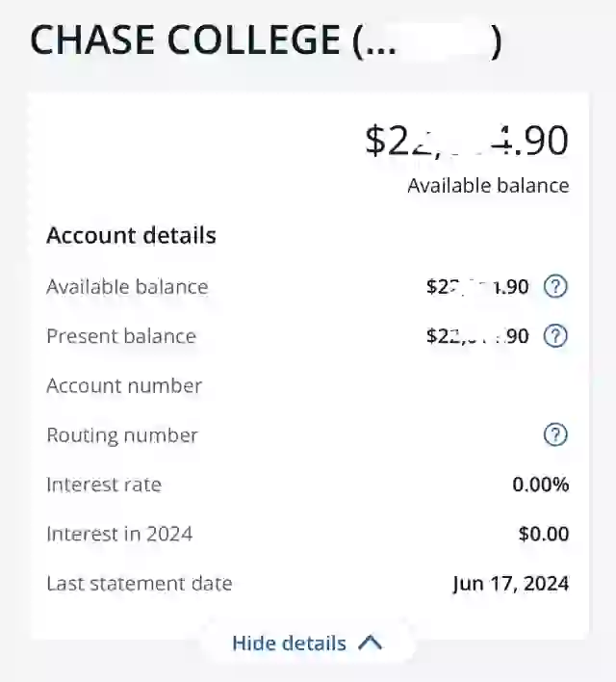Click help icon beside Available balance
This screenshot has height=682, width=616.
tap(555, 287)
